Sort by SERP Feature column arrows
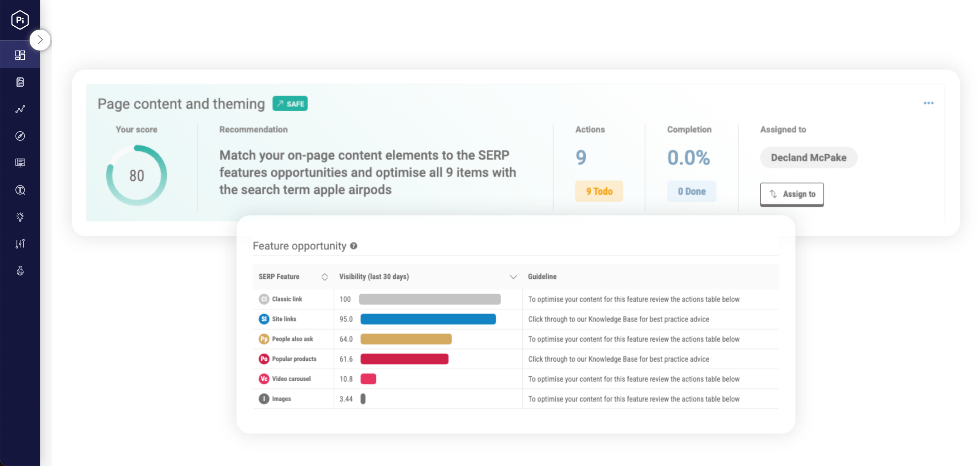Screen dimensions: 980x466 point(324,277)
